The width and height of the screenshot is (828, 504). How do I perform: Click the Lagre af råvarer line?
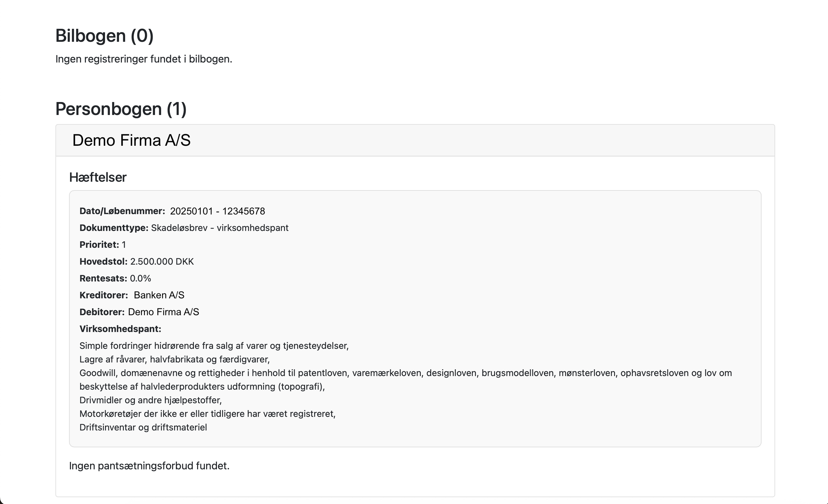pyautogui.click(x=175, y=359)
